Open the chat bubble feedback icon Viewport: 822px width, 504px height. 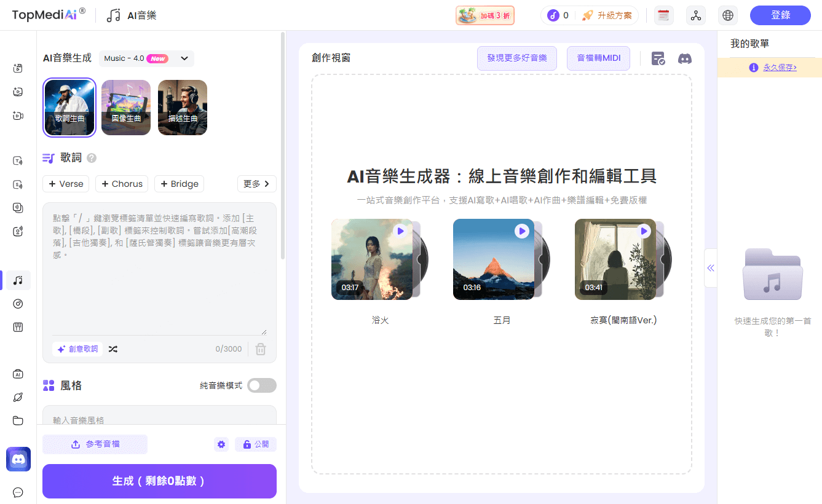tap(18, 492)
